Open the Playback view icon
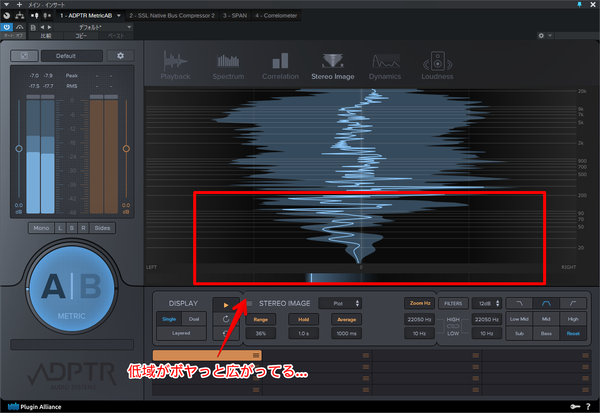This screenshot has width=600, height=413. 175,65
